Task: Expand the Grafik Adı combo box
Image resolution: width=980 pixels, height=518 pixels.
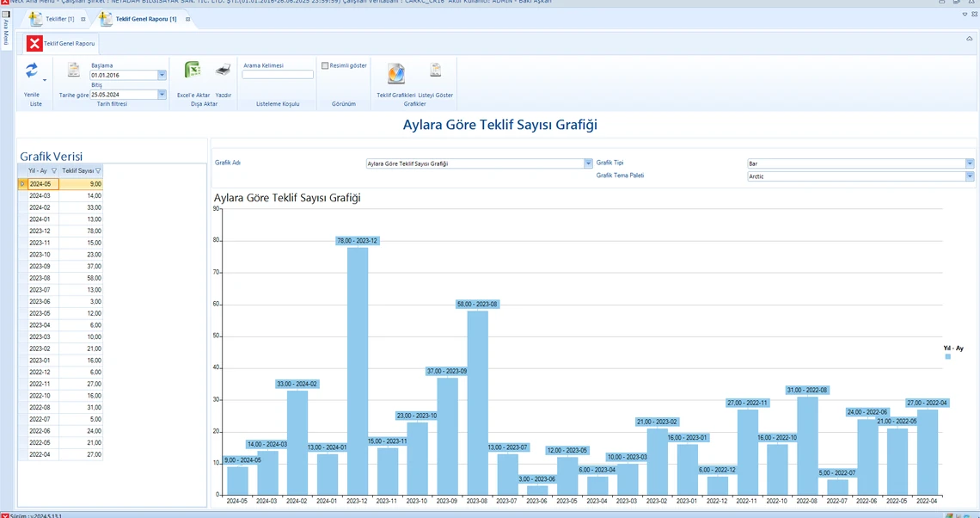Action: click(x=588, y=163)
